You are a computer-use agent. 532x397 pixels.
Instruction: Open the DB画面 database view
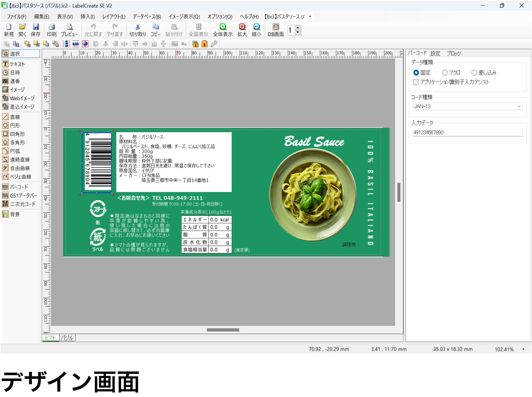276,30
